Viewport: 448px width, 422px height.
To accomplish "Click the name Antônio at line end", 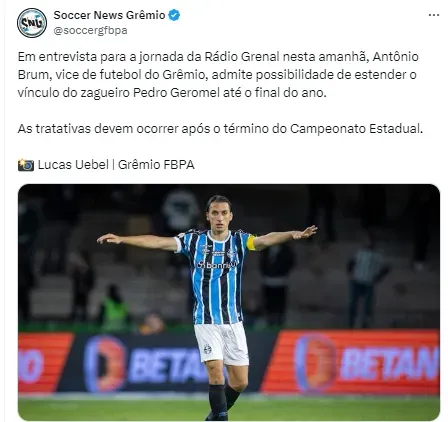I will pyautogui.click(x=395, y=57).
